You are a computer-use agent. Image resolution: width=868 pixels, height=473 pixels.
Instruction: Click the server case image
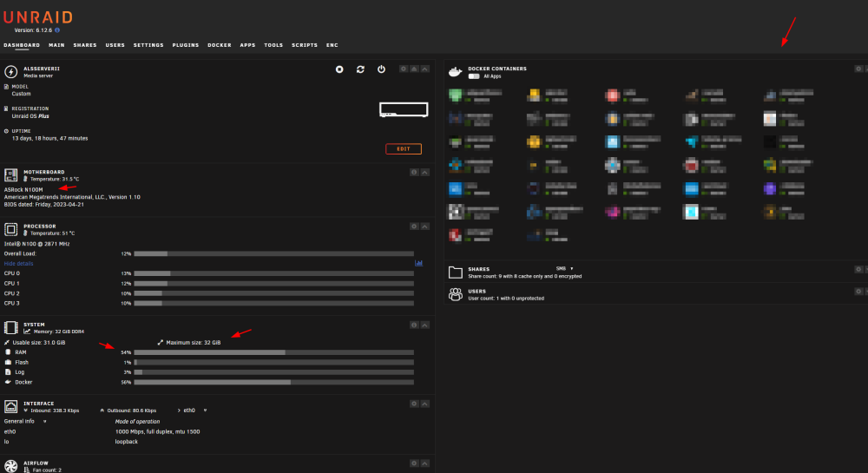coord(404,109)
